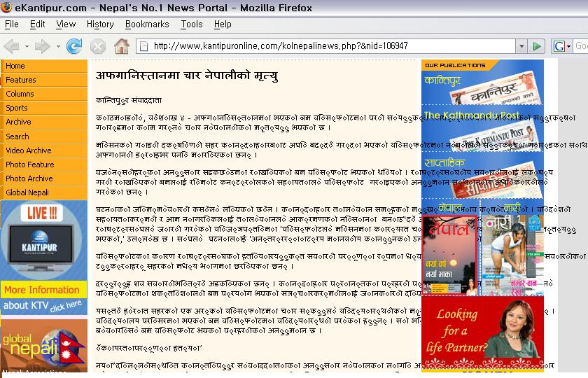This screenshot has height=378, width=588.
Task: Reload the current page
Action: (x=73, y=46)
